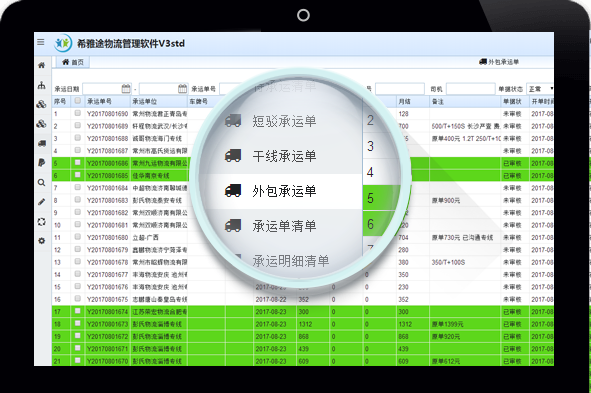This screenshot has height=393, width=591.
Task: Click the 希雅途 logo icon
Action: pos(63,43)
